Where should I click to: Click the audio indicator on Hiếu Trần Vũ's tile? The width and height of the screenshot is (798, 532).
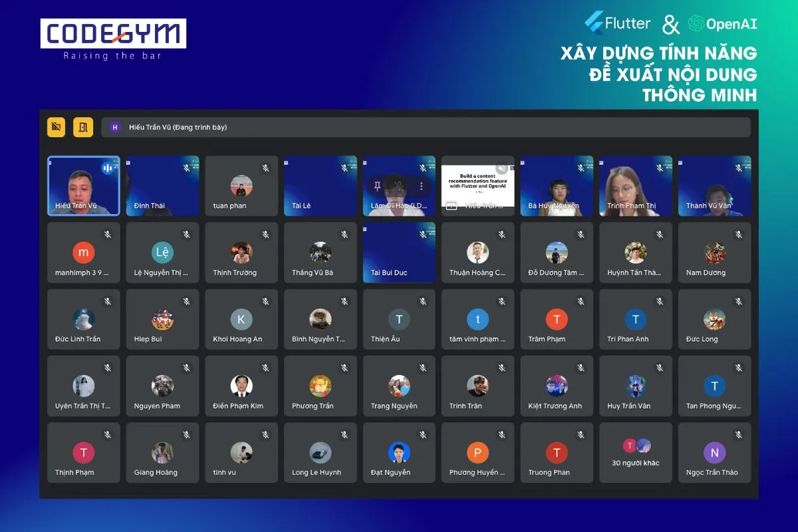[108, 168]
